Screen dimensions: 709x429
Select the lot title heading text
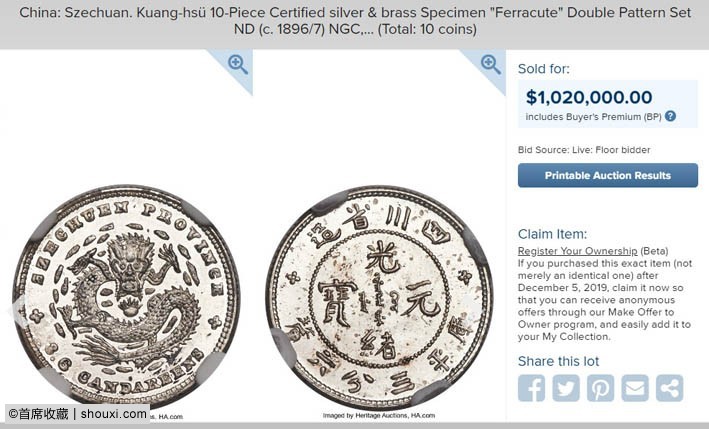[x=355, y=21]
